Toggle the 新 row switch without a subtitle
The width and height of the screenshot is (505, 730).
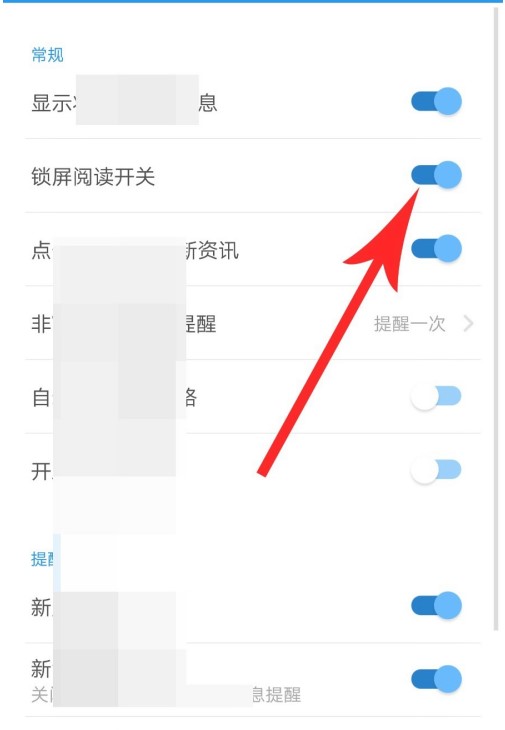click(x=436, y=606)
